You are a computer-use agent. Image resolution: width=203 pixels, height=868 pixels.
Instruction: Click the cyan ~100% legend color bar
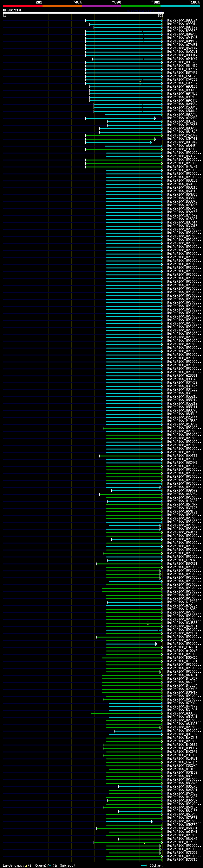[180, 6]
